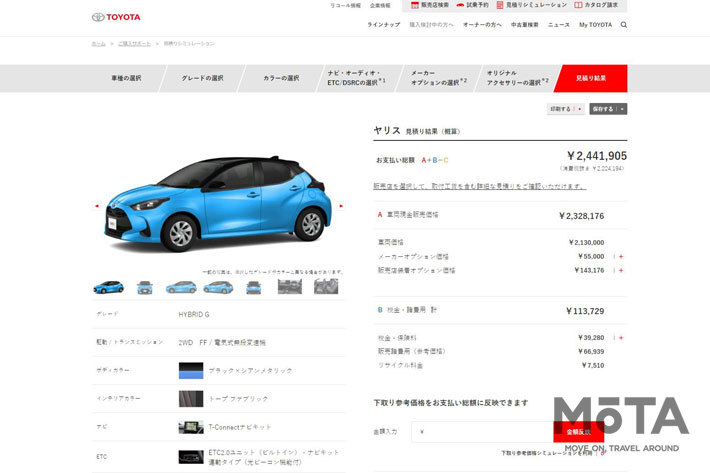Expand メーカーオプション価格 plus icon
Viewport: 710px width, 473px height.
[x=621, y=257]
